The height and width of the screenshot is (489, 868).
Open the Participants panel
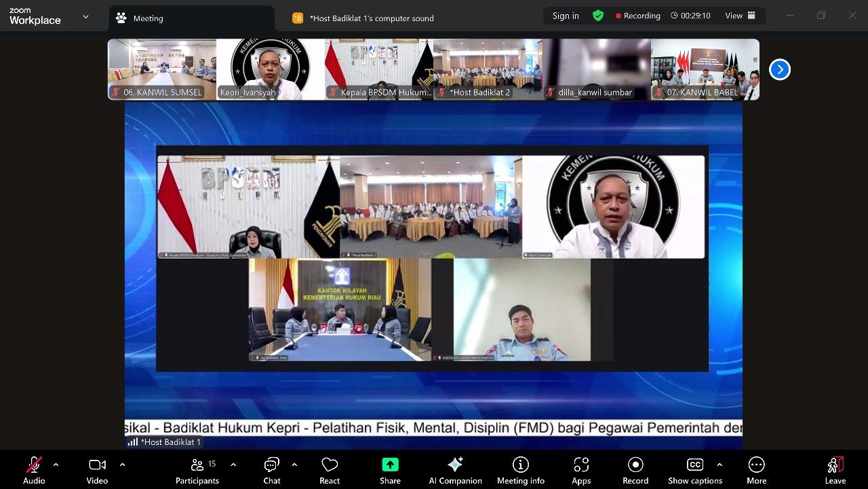pos(197,471)
